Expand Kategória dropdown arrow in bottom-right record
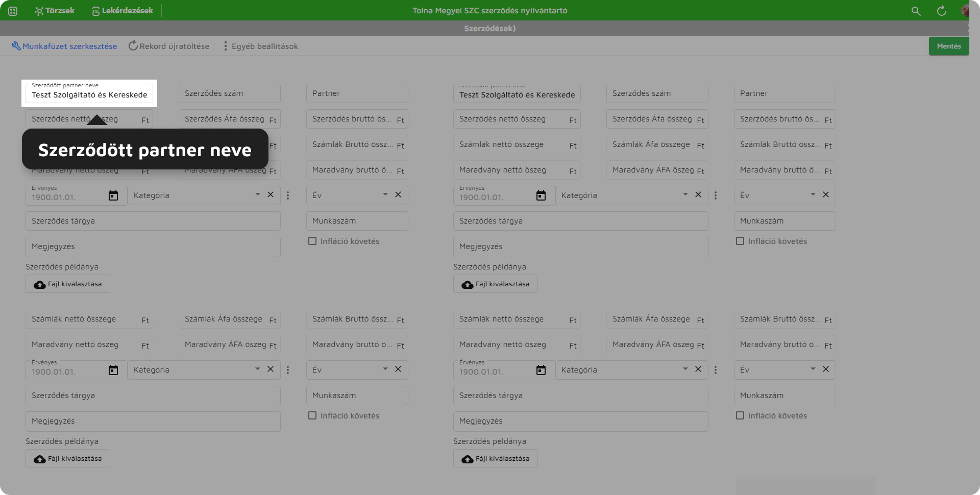980x495 pixels. click(x=685, y=369)
